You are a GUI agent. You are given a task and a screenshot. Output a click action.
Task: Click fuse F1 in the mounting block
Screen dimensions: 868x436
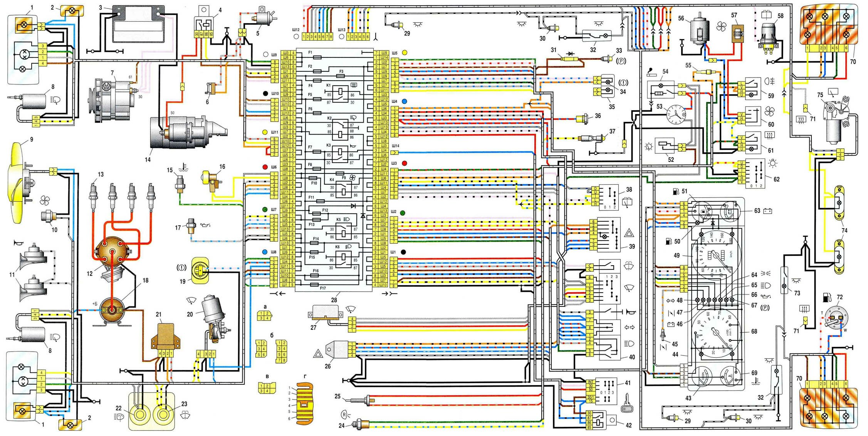317,57
